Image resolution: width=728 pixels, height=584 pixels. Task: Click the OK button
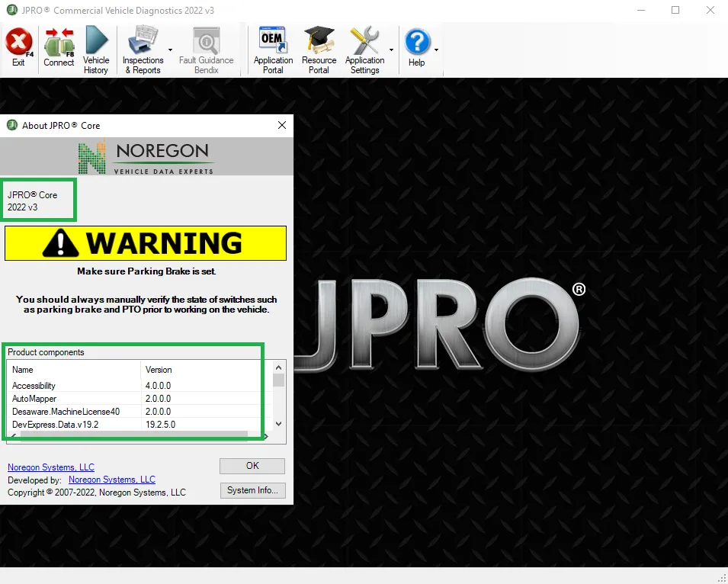[x=252, y=466]
